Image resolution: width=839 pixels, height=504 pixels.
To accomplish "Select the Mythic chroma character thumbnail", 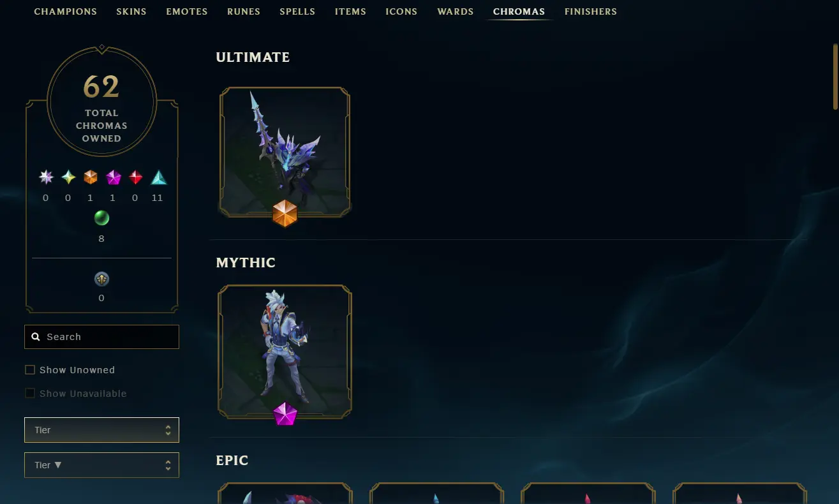I will coord(285,350).
